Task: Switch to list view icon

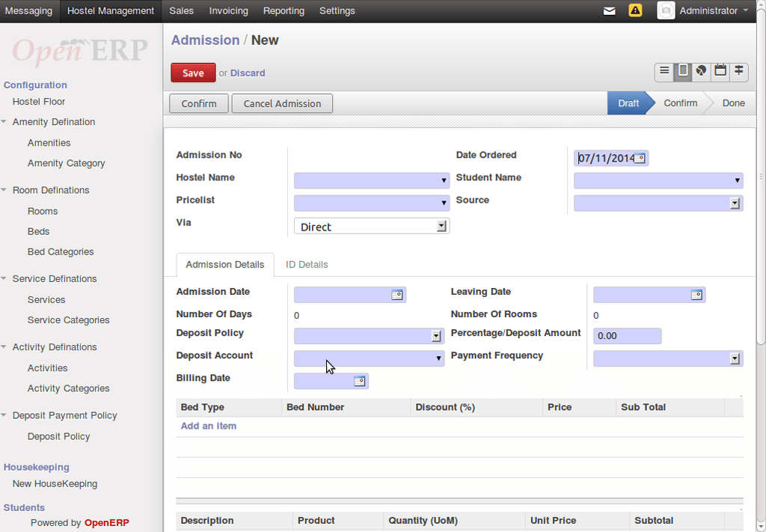Action: [x=664, y=71]
